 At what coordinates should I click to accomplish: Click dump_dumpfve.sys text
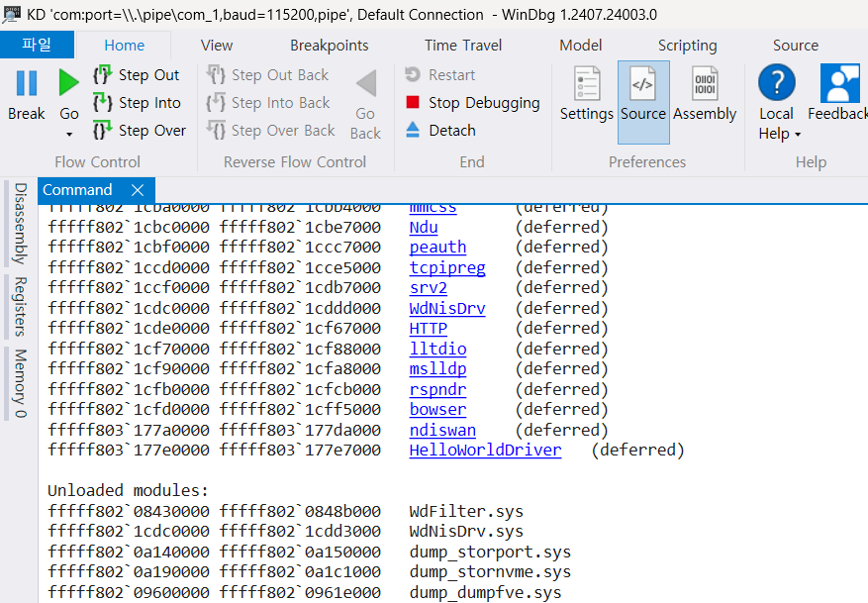[486, 592]
